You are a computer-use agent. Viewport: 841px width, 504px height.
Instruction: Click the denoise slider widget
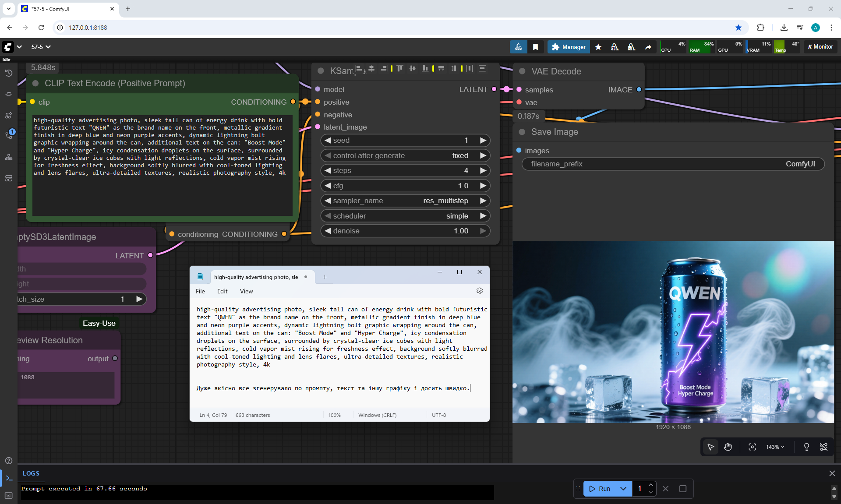(405, 231)
